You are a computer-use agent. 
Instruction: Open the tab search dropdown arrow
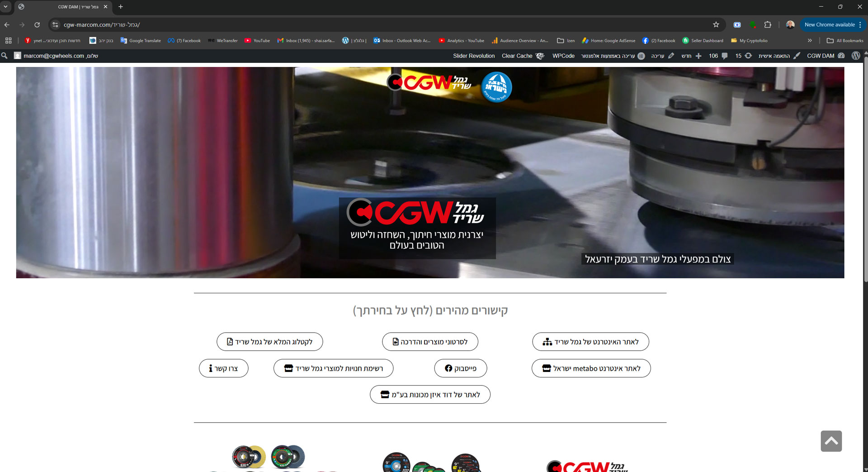point(5,7)
